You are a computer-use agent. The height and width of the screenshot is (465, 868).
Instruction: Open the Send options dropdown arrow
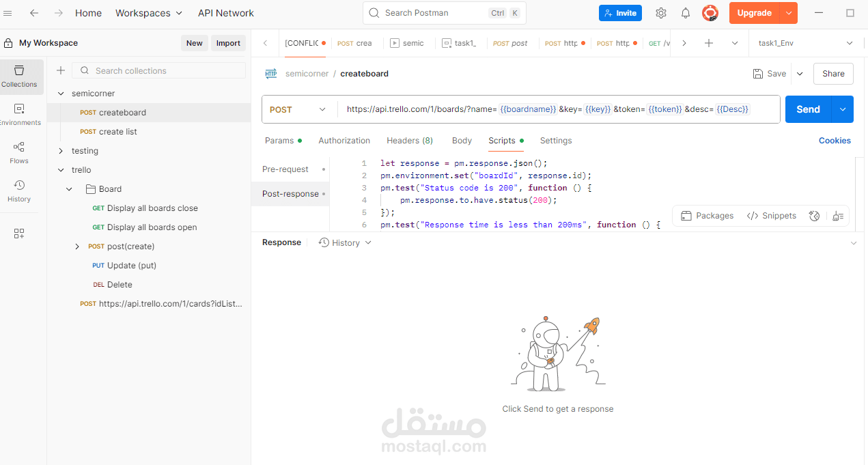843,109
